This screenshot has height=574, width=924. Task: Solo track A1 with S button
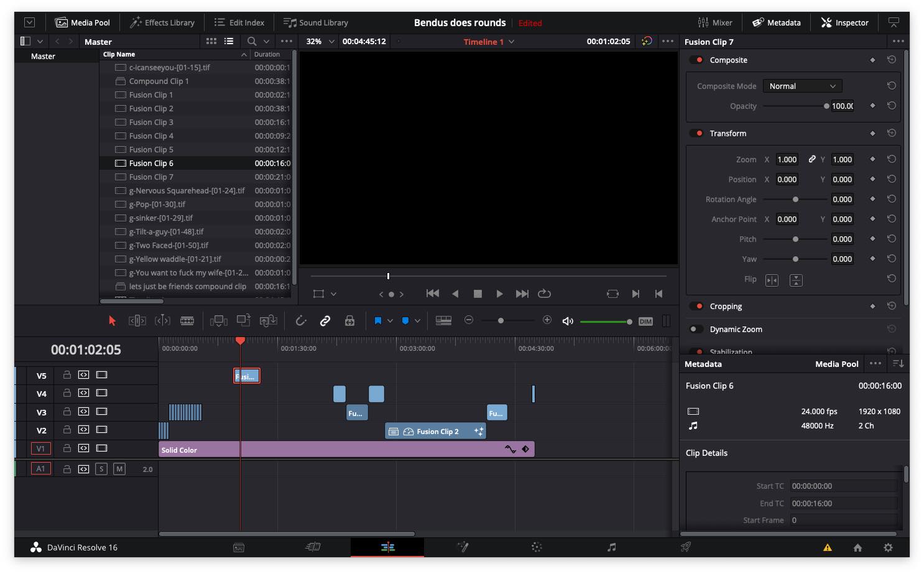(101, 469)
